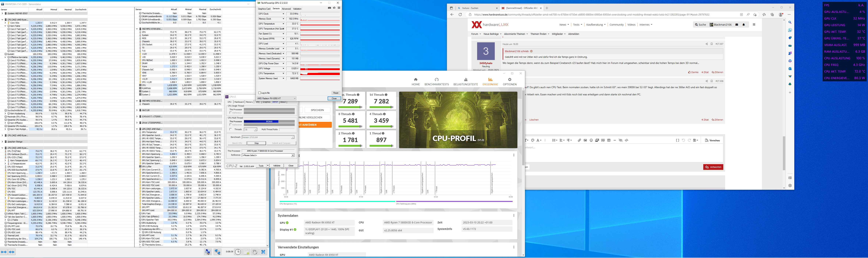
Task: Open the GPU-Z hamburger menu icon
Action: click(x=339, y=8)
